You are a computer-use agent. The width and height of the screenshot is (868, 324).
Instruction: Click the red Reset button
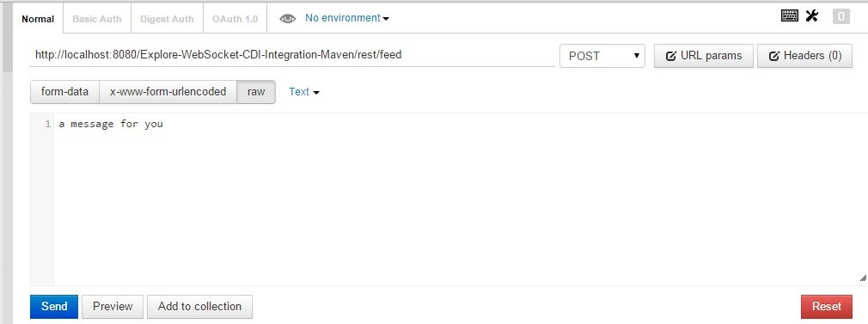[x=827, y=306]
